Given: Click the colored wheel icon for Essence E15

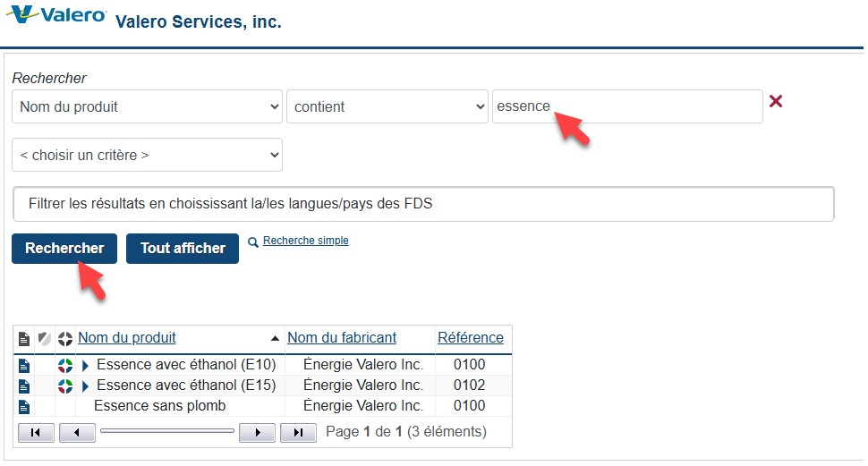Looking at the screenshot, I should tap(64, 386).
